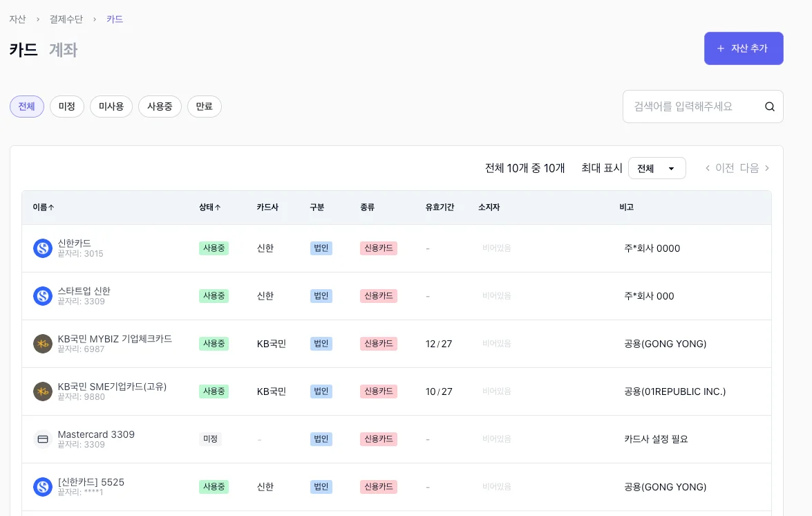
Task: Select the 사용중 filter tab
Action: pos(160,106)
